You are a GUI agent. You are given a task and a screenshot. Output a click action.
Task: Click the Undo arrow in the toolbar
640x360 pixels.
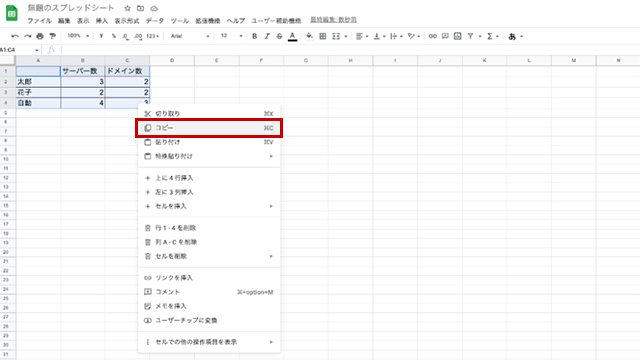coord(15,36)
